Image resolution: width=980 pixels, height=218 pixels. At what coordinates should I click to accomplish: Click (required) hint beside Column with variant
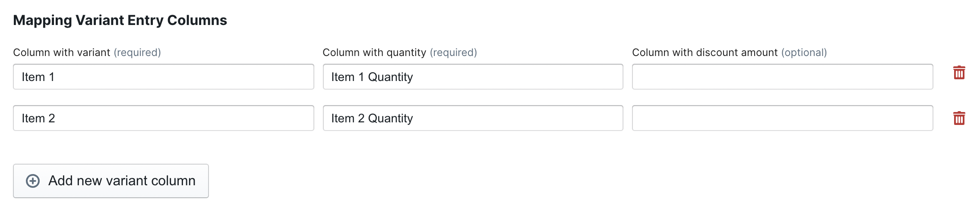point(137,53)
